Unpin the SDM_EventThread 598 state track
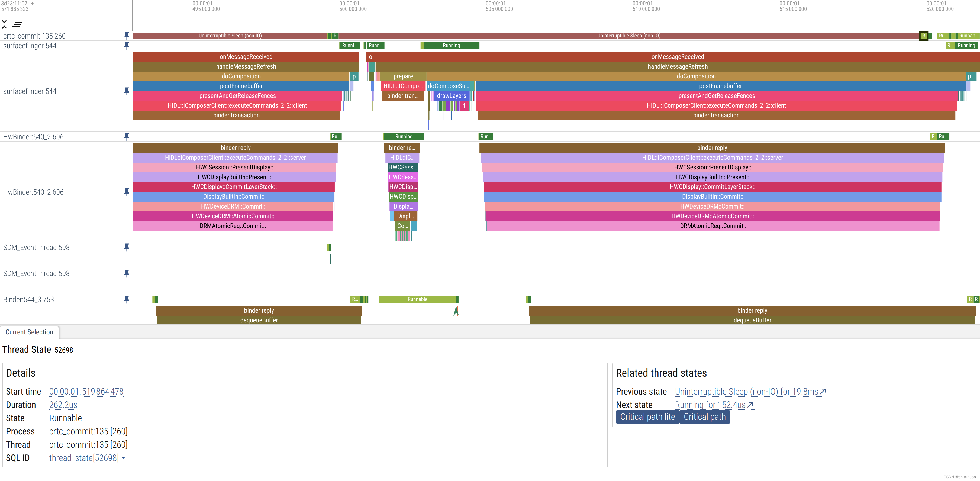This screenshot has width=980, height=481. point(127,247)
